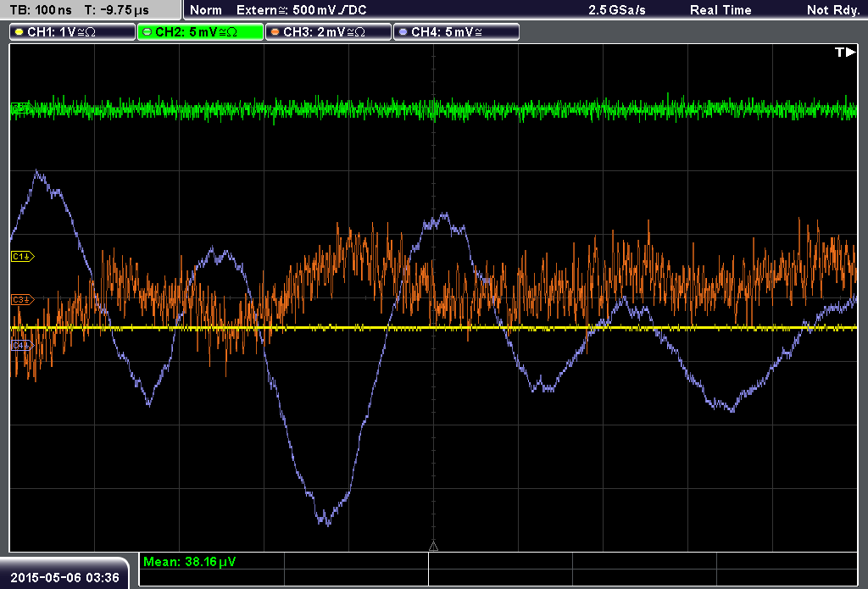Click the purple dot in CH4 tab
The width and height of the screenshot is (868, 589).
click(403, 32)
